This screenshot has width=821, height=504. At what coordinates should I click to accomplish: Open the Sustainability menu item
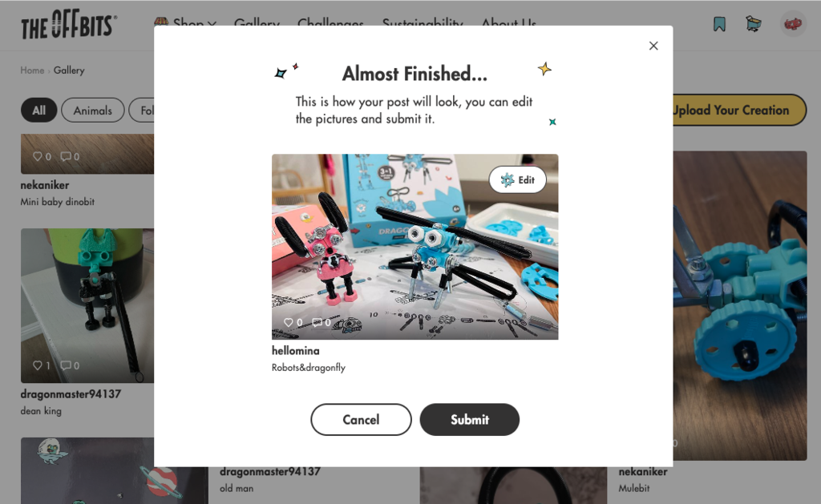(423, 24)
